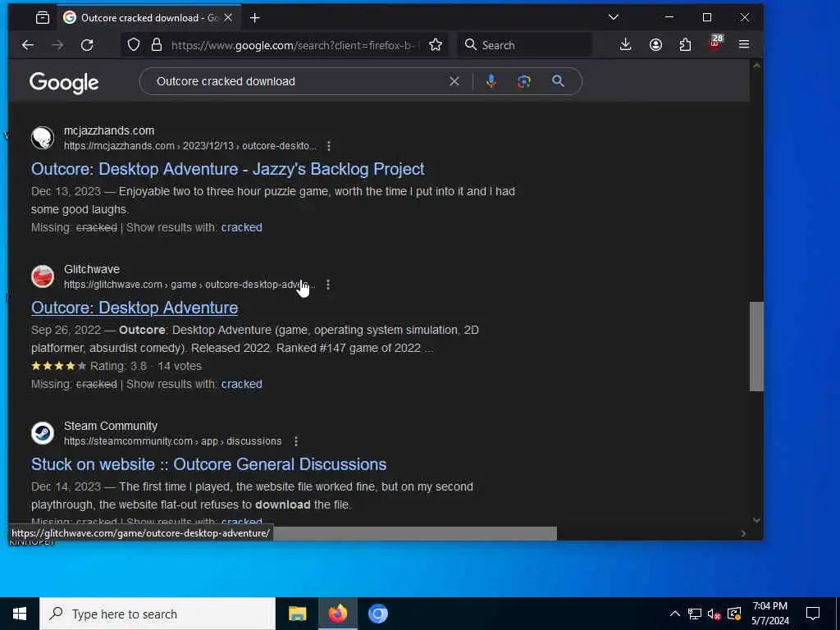Screen dimensions: 840x630
Task: Click the scroll down arrow
Action: tap(756, 519)
